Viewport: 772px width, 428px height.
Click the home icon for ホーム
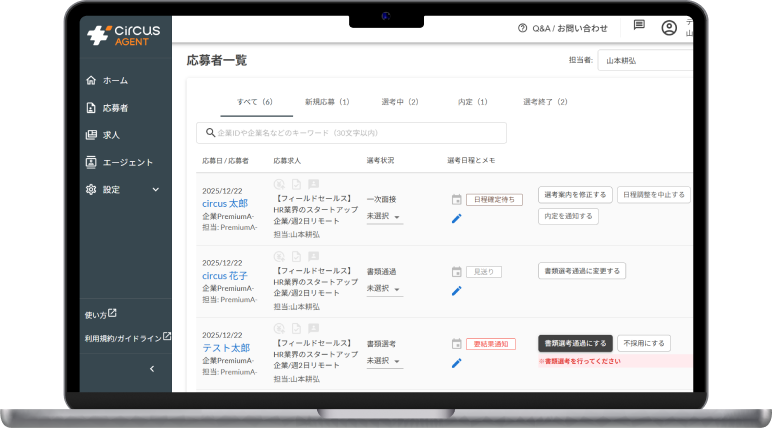tap(92, 80)
